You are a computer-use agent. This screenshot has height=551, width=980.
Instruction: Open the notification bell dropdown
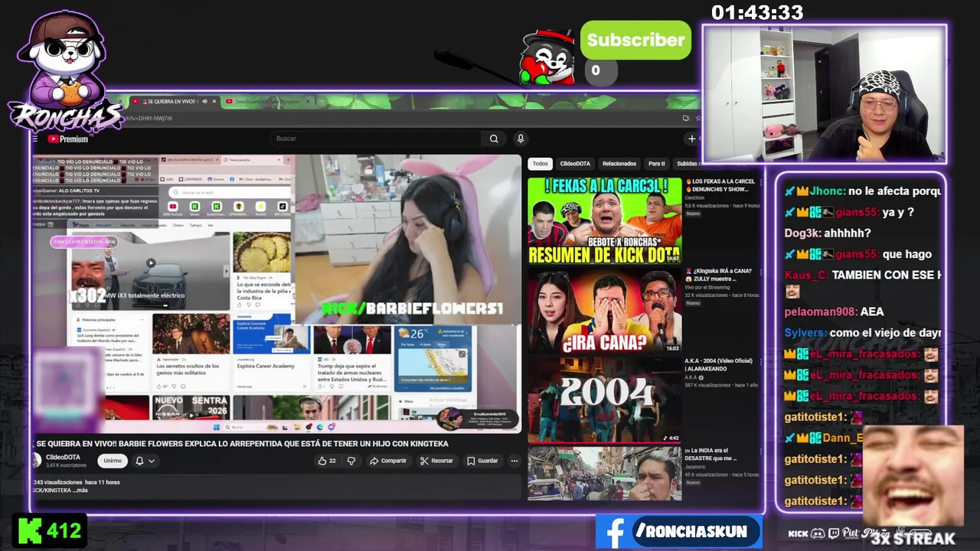click(145, 461)
